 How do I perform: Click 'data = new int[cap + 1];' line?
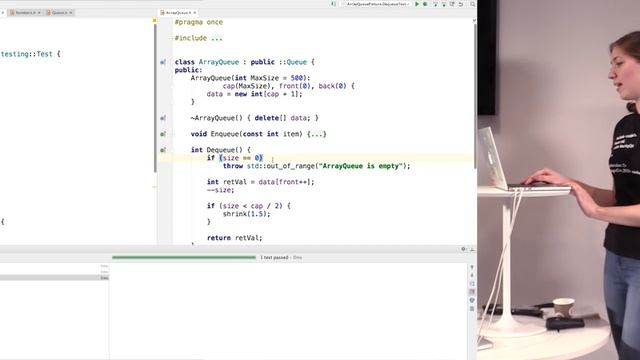(x=254, y=94)
